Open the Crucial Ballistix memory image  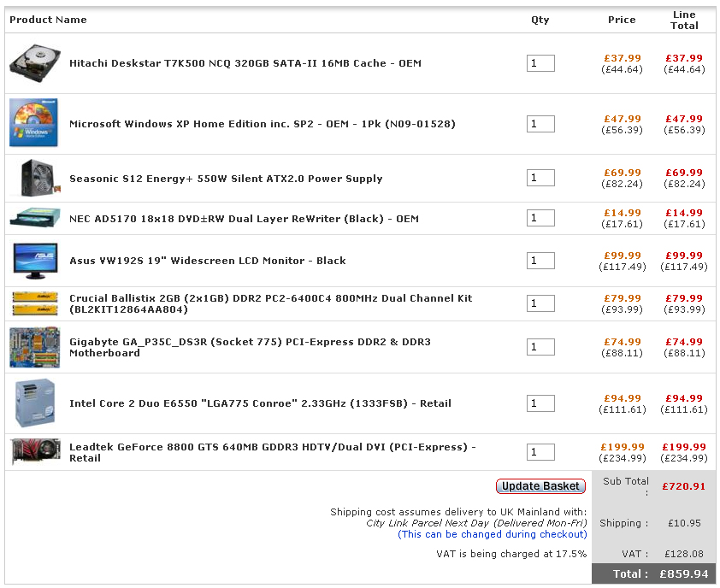(35, 303)
